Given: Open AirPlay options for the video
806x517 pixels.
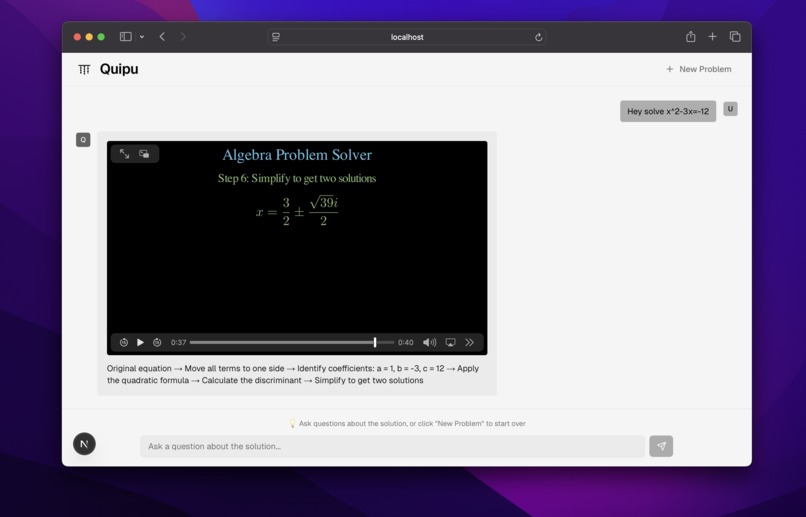Looking at the screenshot, I should pyautogui.click(x=450, y=342).
